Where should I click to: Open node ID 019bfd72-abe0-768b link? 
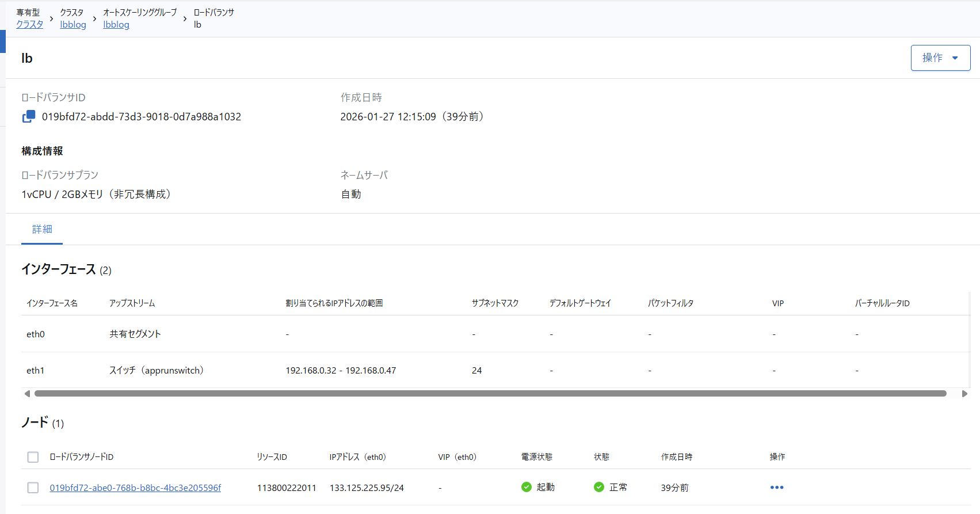[x=135, y=488]
